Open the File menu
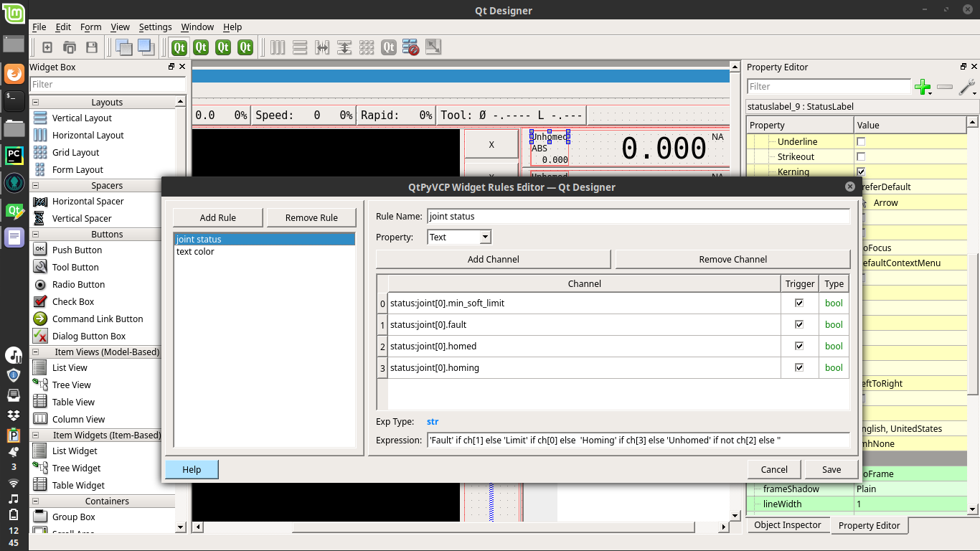Image resolution: width=980 pixels, height=551 pixels. pos(39,27)
